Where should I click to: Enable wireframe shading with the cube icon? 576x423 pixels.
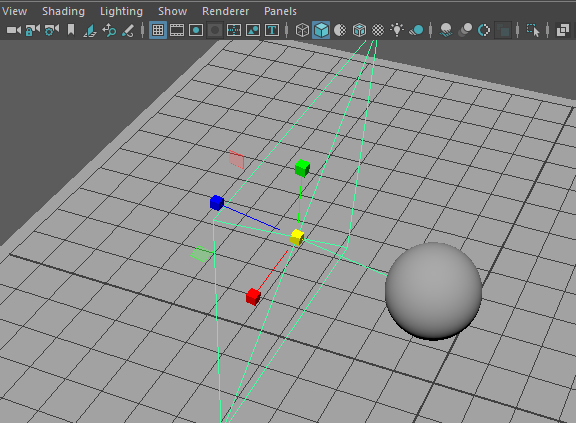302,30
